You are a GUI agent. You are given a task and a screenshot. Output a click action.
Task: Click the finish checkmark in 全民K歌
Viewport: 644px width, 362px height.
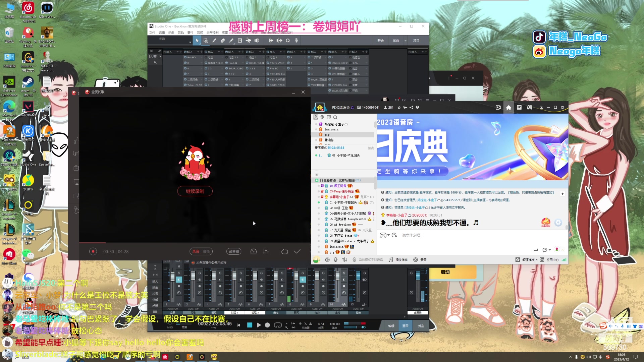pyautogui.click(x=297, y=251)
